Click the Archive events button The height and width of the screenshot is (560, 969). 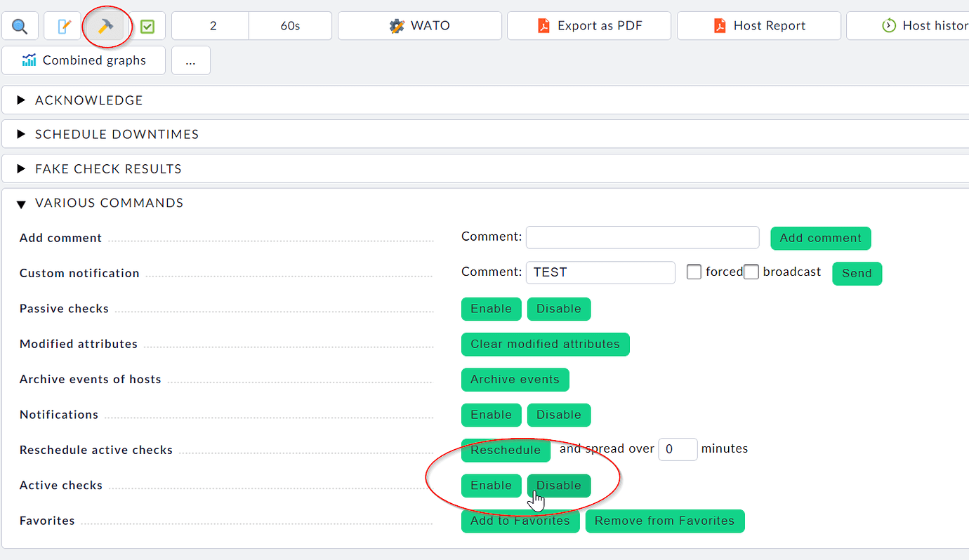pos(515,379)
